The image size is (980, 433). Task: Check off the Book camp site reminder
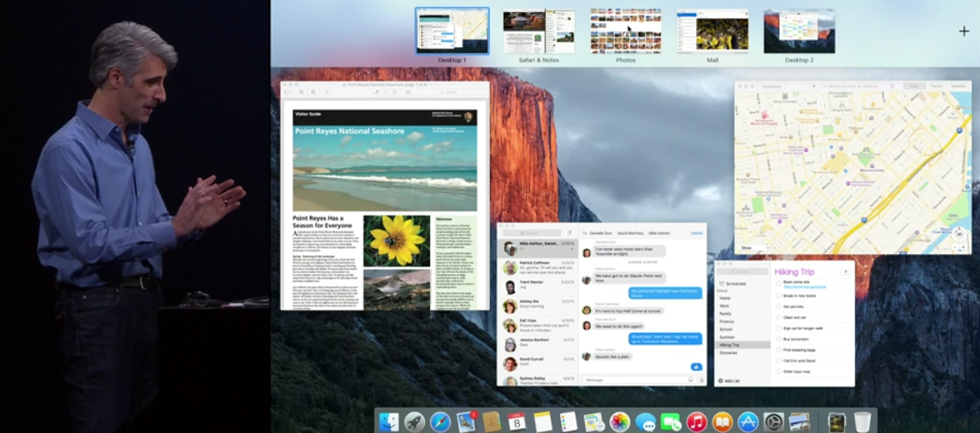pos(778,284)
